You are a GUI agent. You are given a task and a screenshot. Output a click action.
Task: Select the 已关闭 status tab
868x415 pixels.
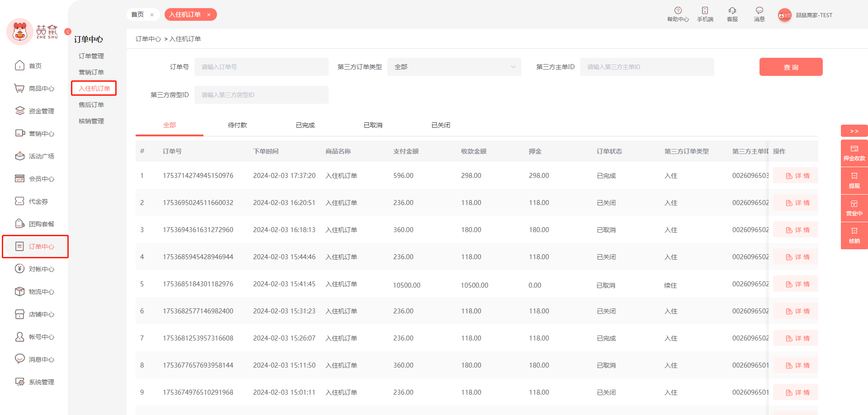[x=441, y=125]
